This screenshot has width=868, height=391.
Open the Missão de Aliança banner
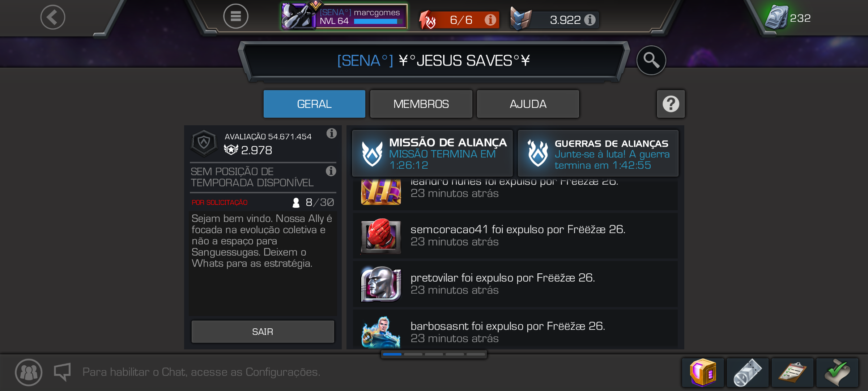point(433,154)
